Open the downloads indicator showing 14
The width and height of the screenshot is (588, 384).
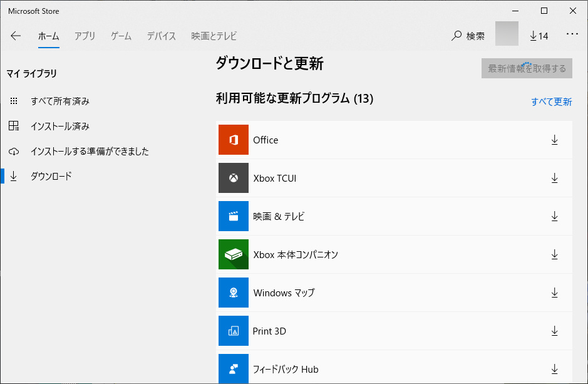click(x=539, y=36)
